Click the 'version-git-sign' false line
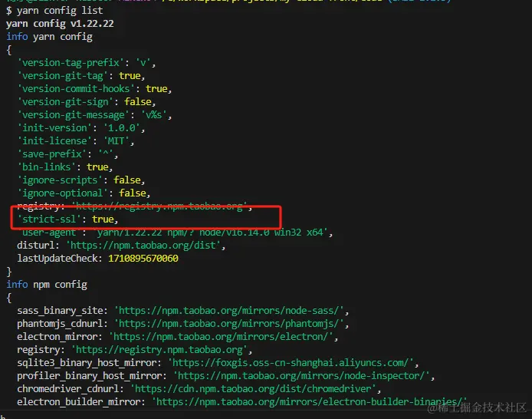Viewport: 532px width, 419px height. [87, 102]
